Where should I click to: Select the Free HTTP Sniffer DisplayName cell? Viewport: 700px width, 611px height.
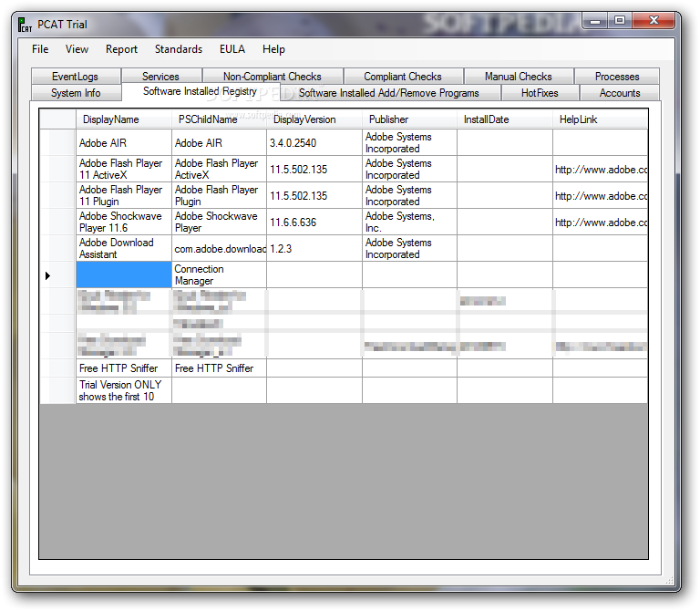click(124, 368)
